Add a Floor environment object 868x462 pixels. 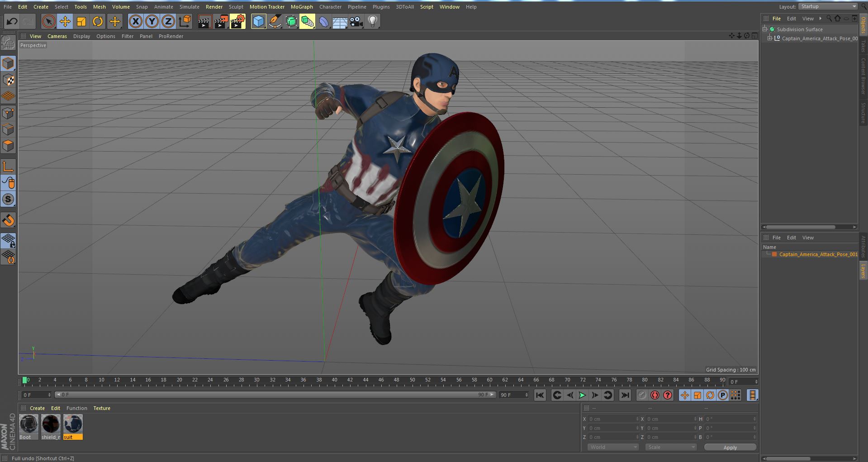[340, 21]
